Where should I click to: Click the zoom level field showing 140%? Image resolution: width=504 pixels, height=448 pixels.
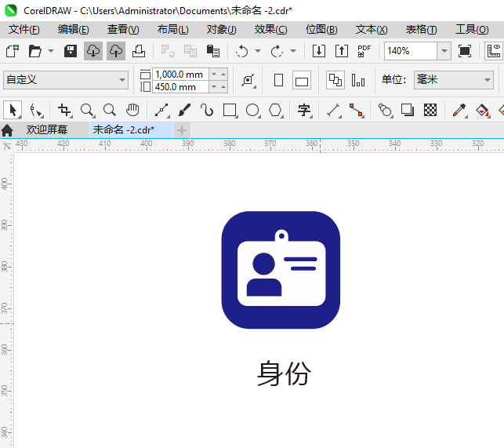[x=411, y=51]
